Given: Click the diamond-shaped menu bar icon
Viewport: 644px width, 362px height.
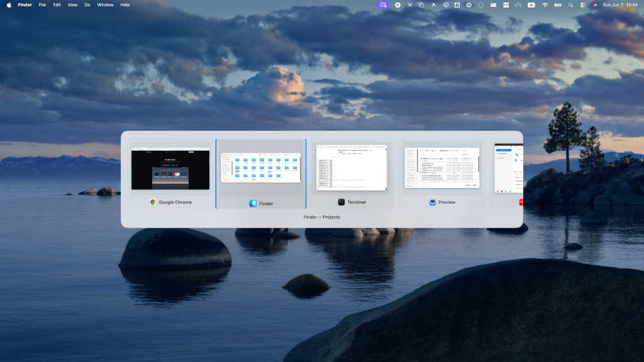Looking at the screenshot, I should [x=481, y=5].
